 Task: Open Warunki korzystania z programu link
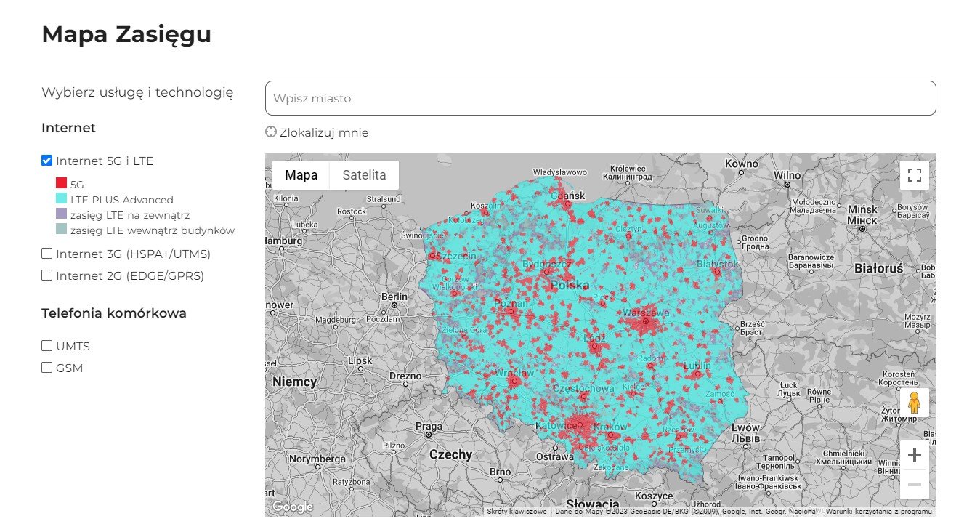pos(879,512)
